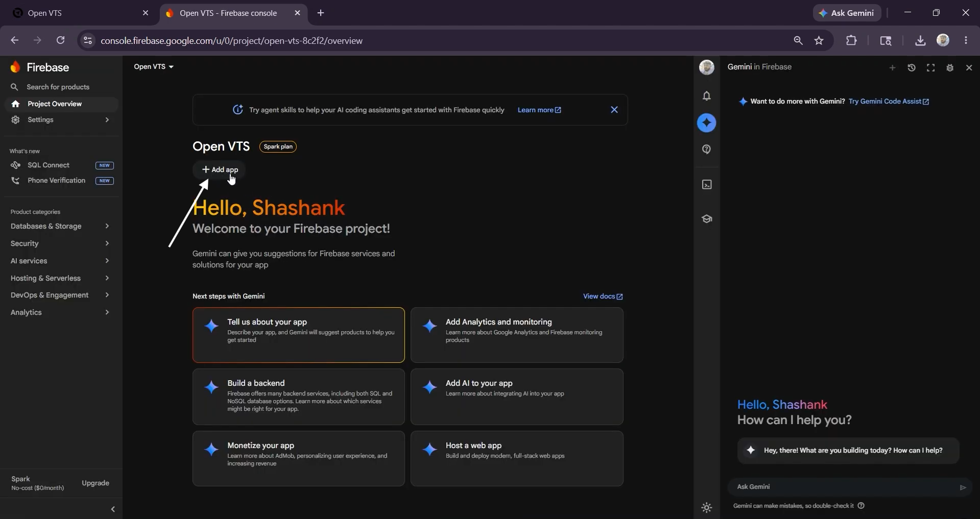Open Phone Verification from What's new
980x519 pixels.
click(x=61, y=181)
